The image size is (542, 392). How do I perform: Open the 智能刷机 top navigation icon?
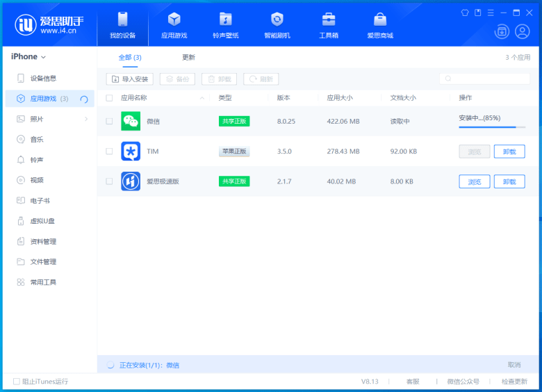coord(277,19)
